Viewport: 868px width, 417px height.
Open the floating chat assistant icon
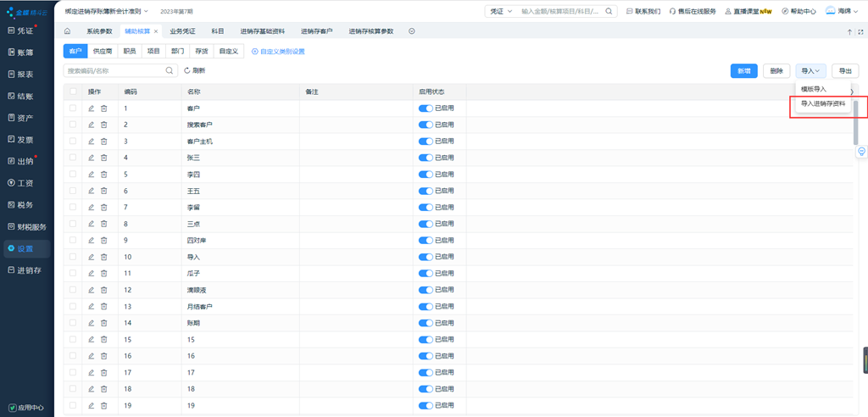[x=862, y=151]
